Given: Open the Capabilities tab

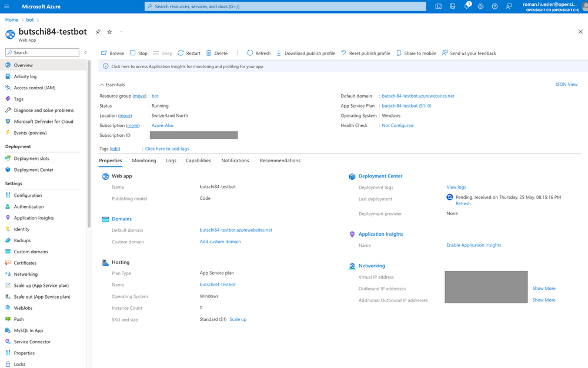Looking at the screenshot, I should pyautogui.click(x=198, y=160).
